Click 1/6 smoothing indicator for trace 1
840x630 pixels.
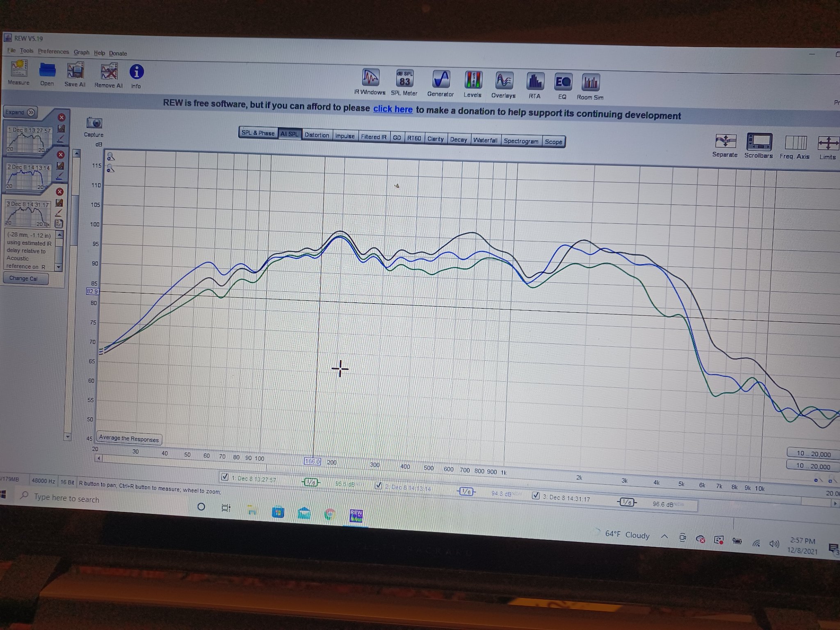pyautogui.click(x=311, y=482)
